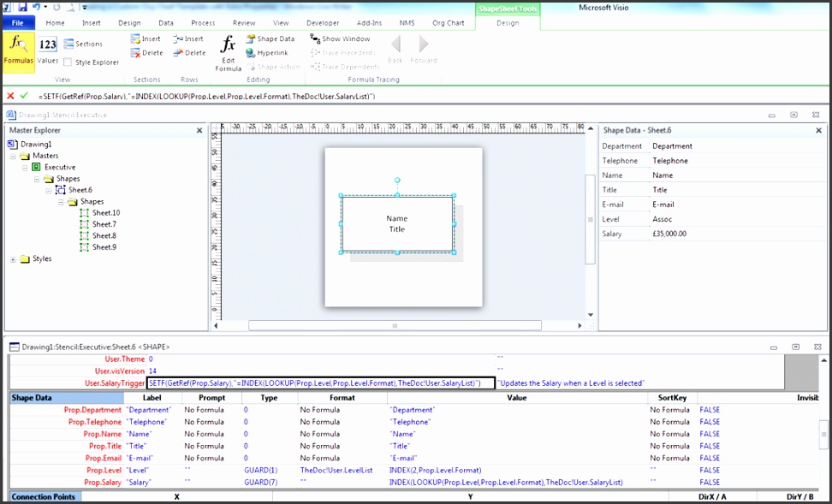
Task: Click the Salary value field in Shape Data
Action: [669, 234]
